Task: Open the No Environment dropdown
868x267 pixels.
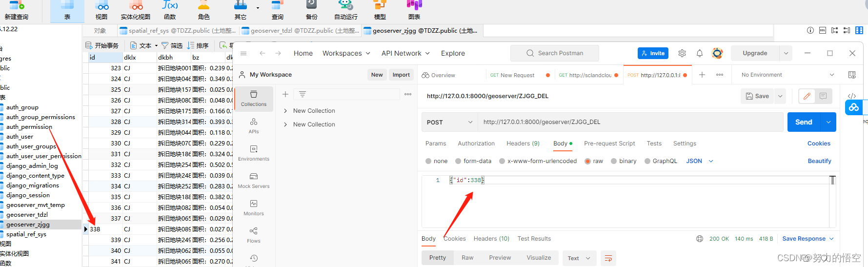Action: click(x=787, y=75)
